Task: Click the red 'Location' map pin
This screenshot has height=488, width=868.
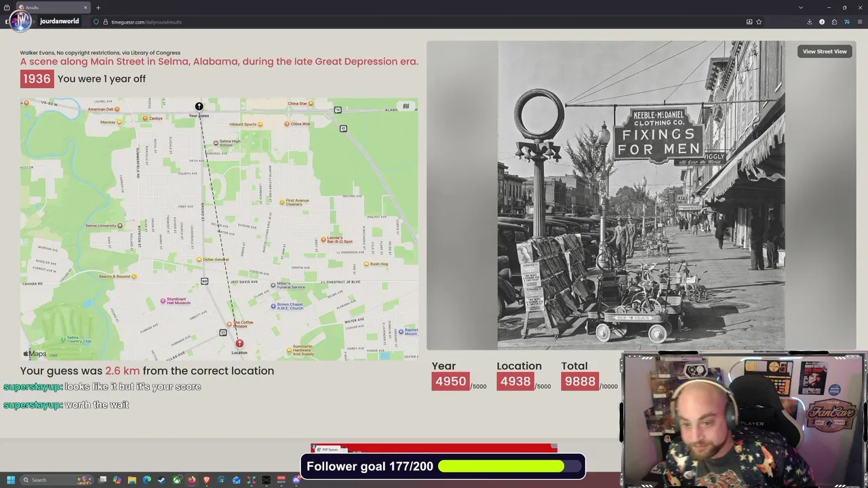Action: (239, 344)
